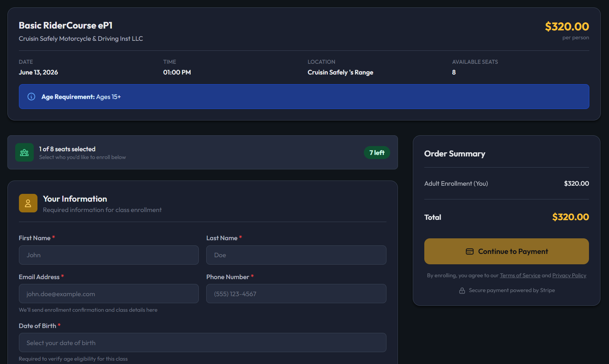Image resolution: width=609 pixels, height=364 pixels.
Task: Open the Terms of Service link
Action: [520, 275]
